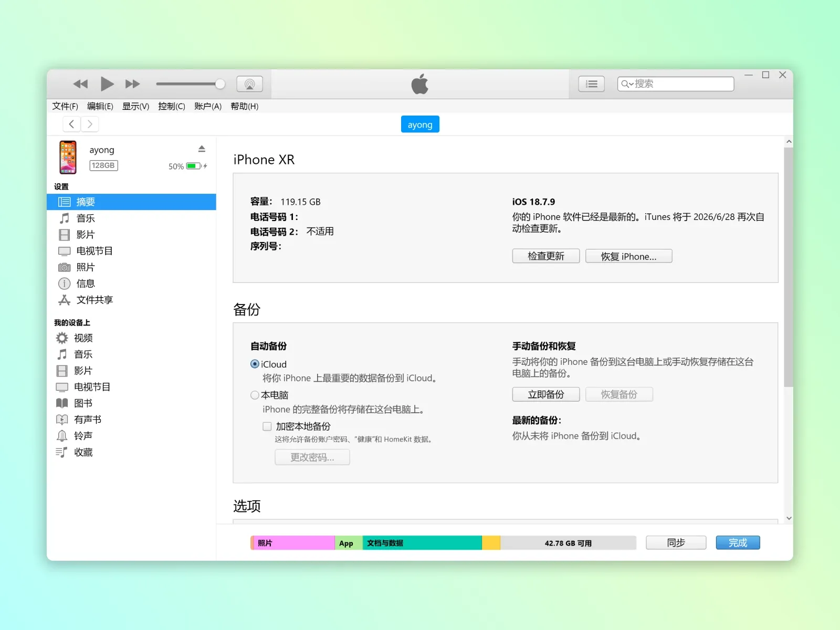Open 收藏 playlist icon item
The height and width of the screenshot is (630, 840).
pyautogui.click(x=131, y=452)
